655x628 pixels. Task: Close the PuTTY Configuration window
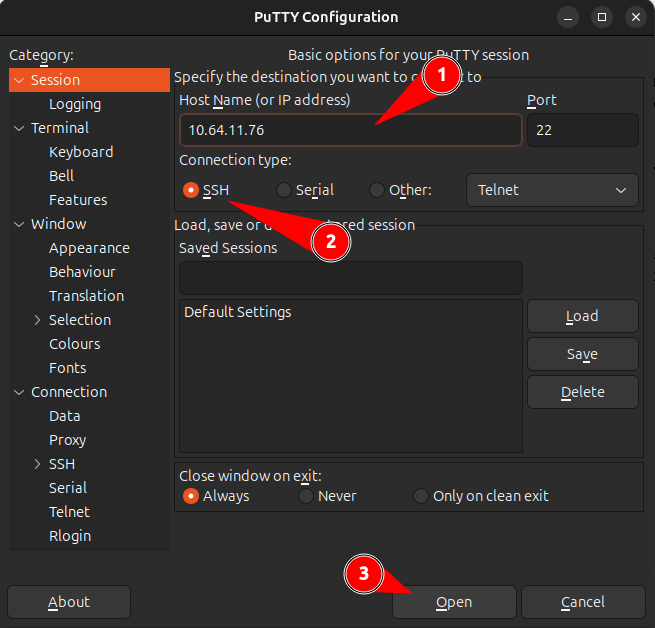click(636, 17)
